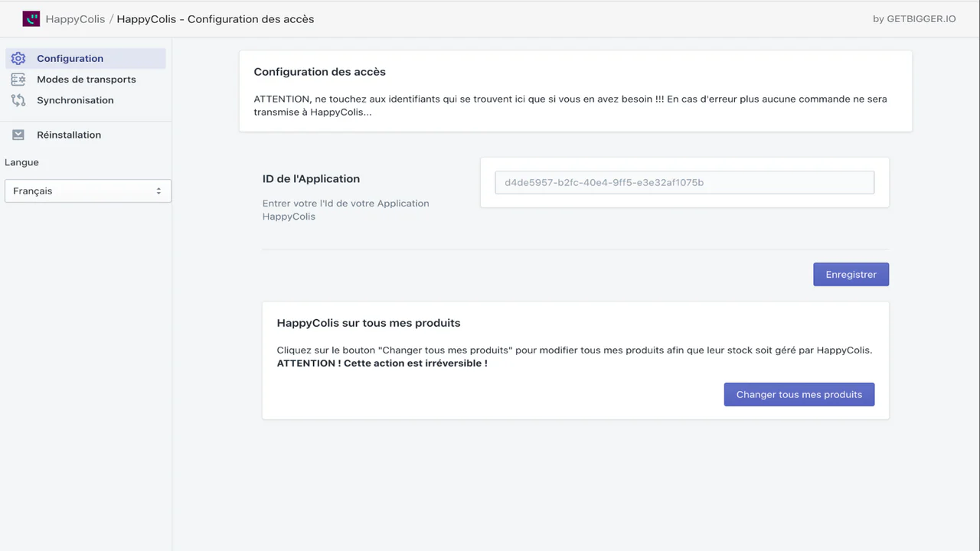
Task: Click the HappyColis logo icon
Action: tap(31, 19)
